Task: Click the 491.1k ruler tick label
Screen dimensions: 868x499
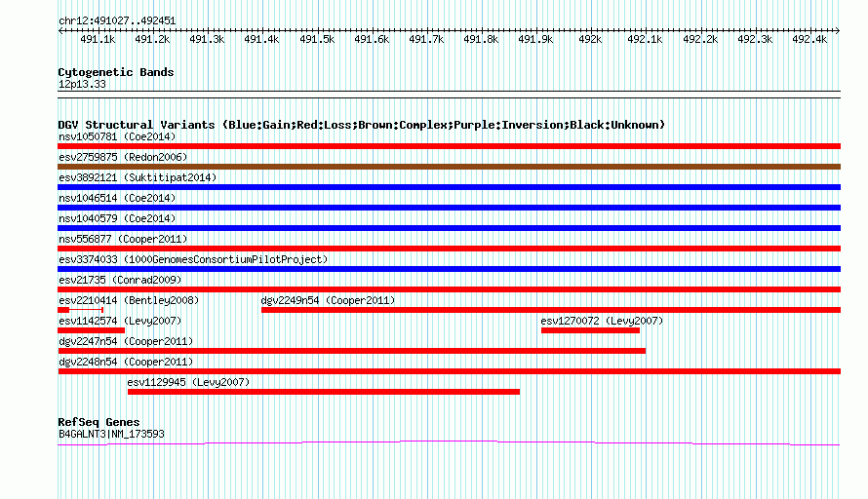Action: coord(98,39)
